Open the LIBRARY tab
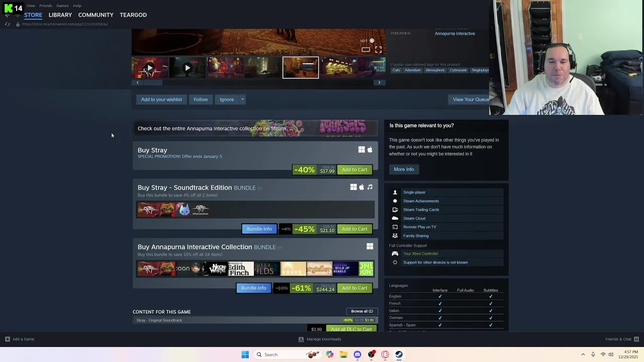644x362 pixels. [x=60, y=15]
